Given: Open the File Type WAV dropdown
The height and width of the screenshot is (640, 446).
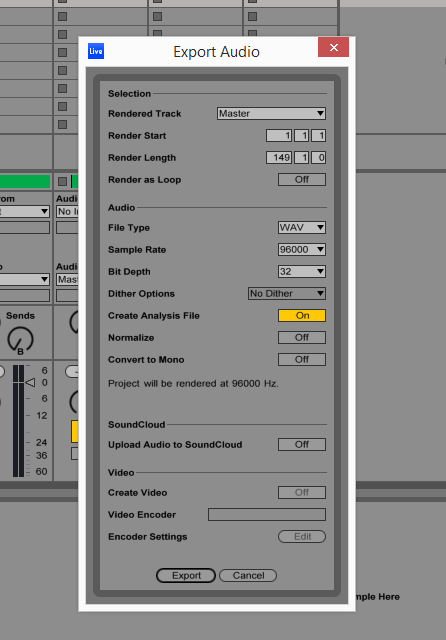Looking at the screenshot, I should (x=302, y=227).
